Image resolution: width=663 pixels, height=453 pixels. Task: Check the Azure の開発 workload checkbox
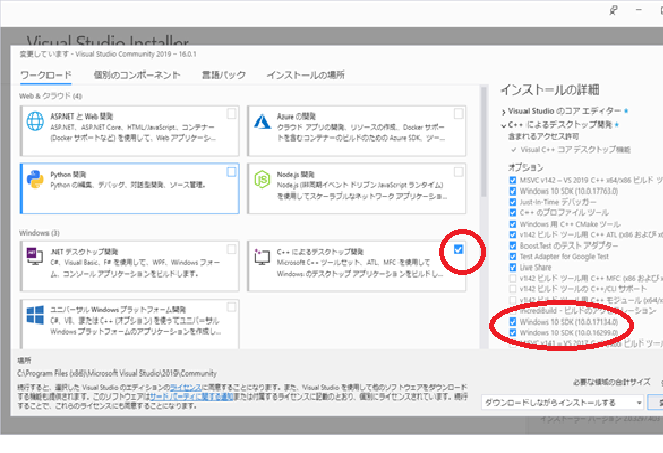(x=458, y=114)
